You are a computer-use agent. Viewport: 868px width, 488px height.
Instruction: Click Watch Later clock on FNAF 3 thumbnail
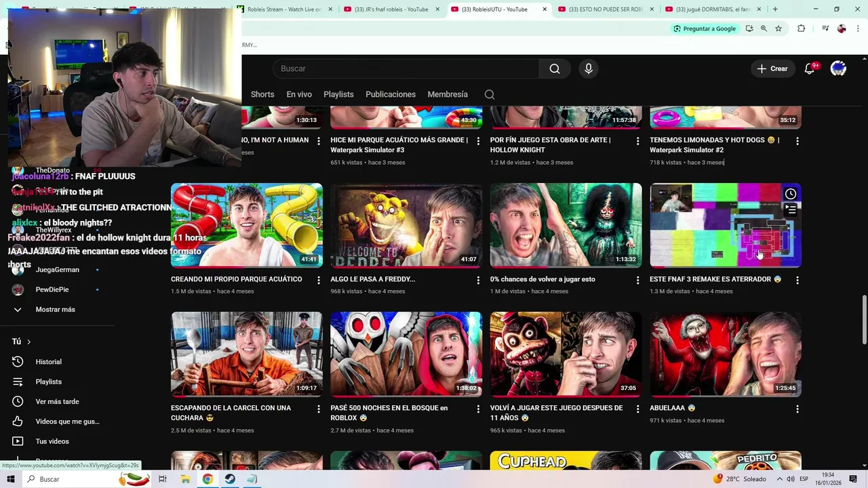click(791, 194)
